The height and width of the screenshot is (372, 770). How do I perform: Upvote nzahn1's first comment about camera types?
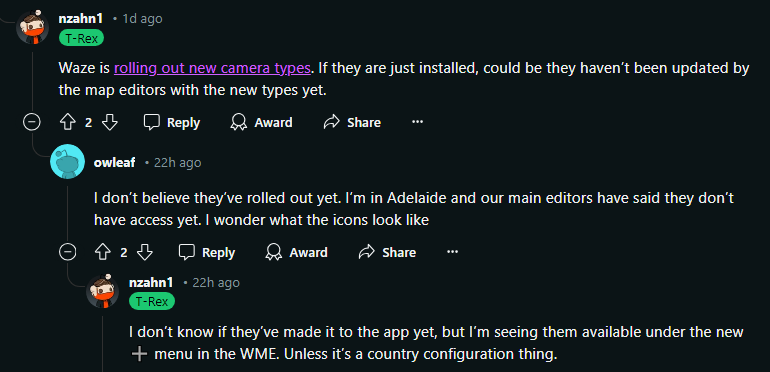point(67,122)
